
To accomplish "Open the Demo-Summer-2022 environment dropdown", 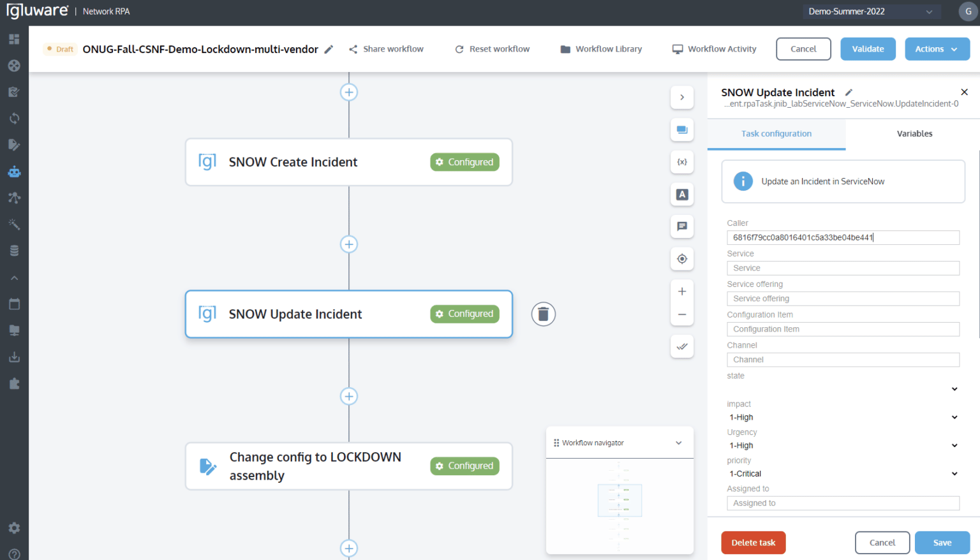I will click(x=872, y=11).
